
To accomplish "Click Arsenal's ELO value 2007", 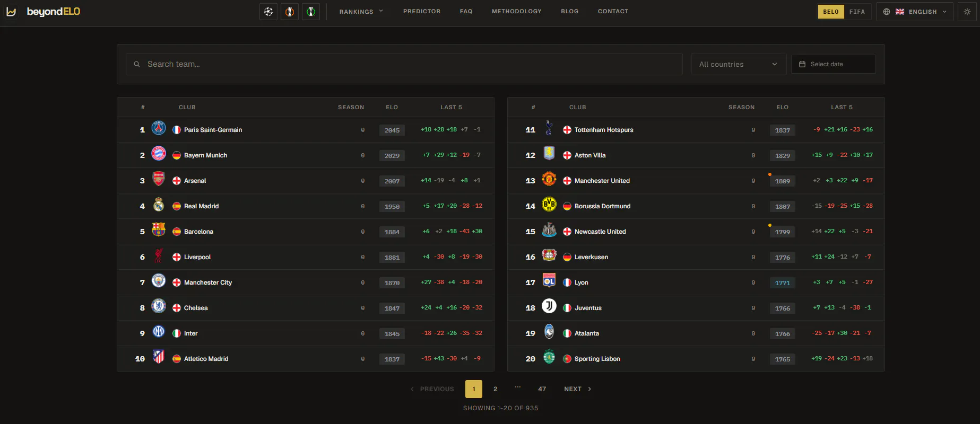I will 392,181.
